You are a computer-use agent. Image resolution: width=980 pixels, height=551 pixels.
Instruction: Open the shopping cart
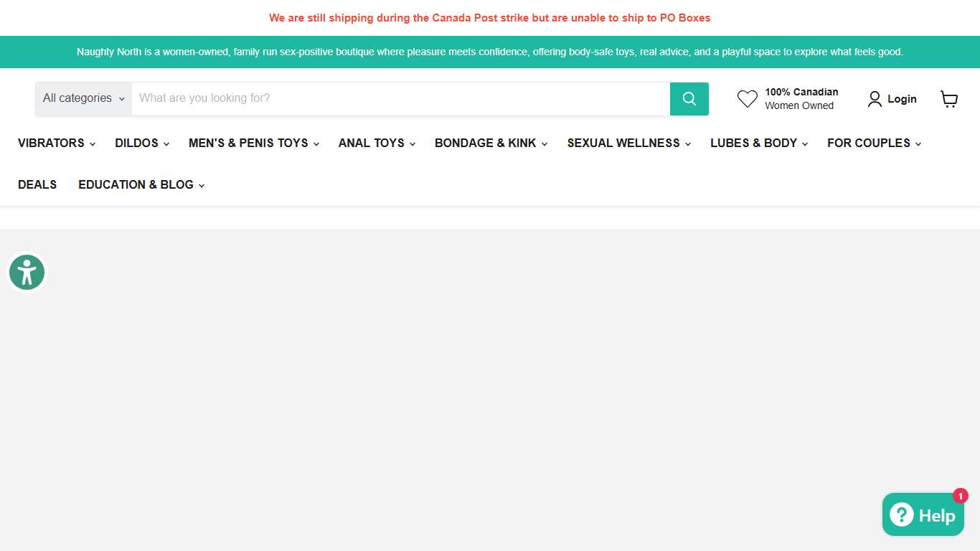[x=948, y=99]
